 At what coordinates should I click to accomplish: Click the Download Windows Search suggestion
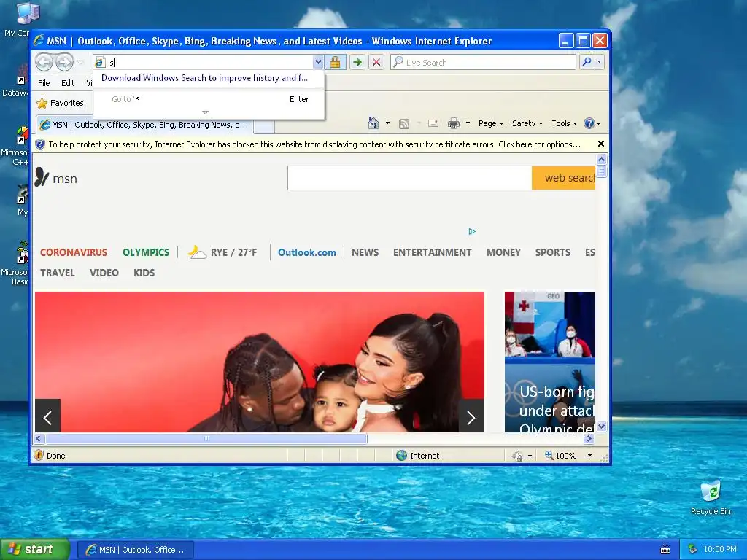pos(204,78)
